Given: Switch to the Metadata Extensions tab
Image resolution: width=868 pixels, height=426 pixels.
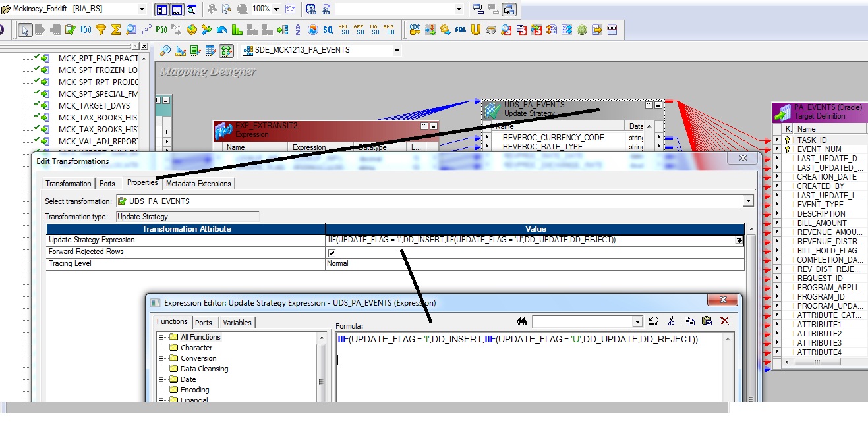Looking at the screenshot, I should pos(200,184).
